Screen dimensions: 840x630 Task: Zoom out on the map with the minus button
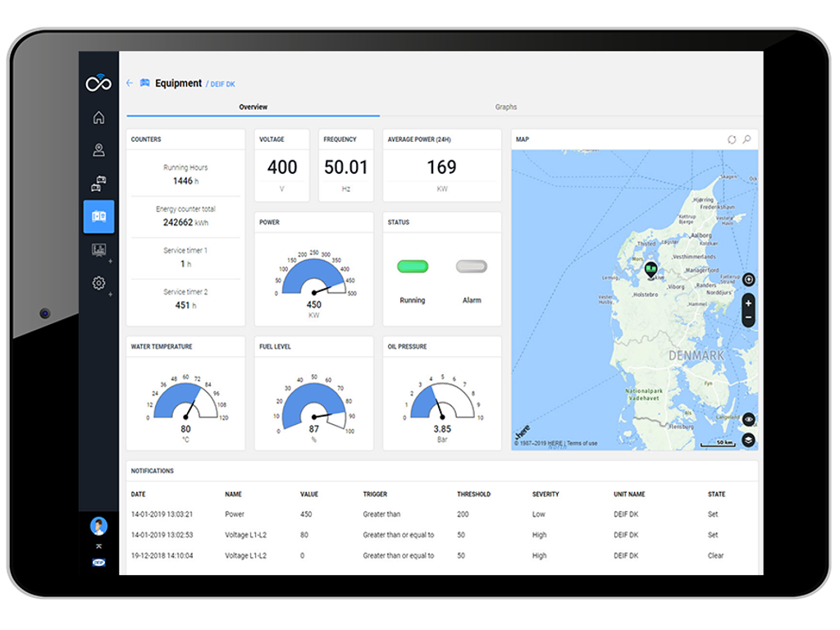748,317
